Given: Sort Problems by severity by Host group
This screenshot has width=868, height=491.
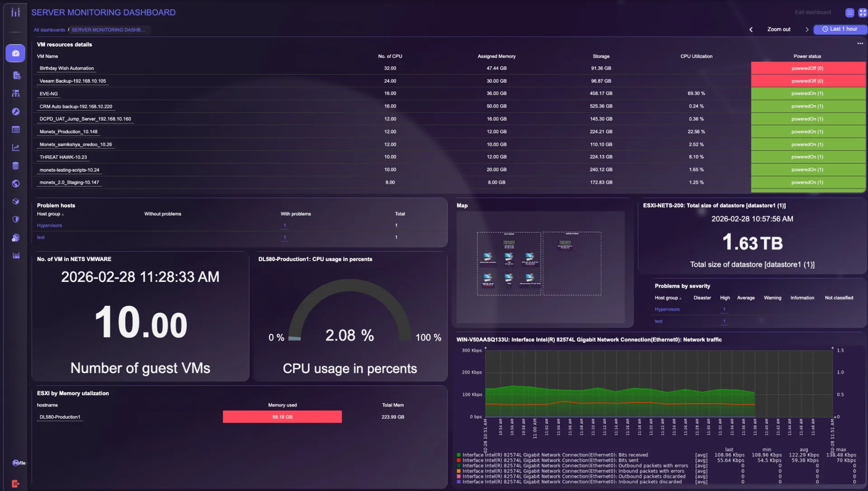Looking at the screenshot, I should pos(668,298).
